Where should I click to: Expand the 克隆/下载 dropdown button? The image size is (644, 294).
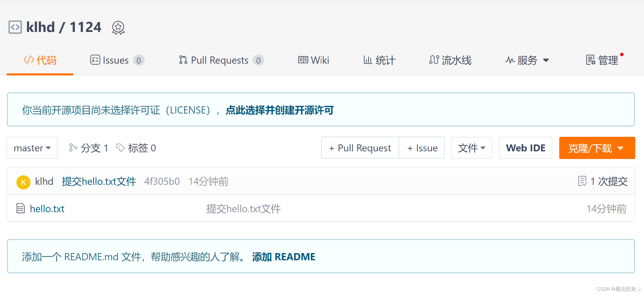pos(597,148)
